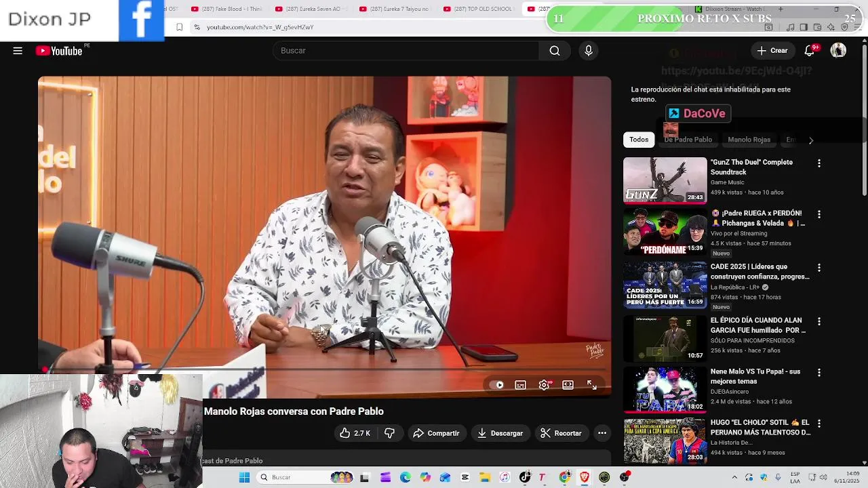Open options for Nene Malo VS Tu Papa
This screenshot has width=868, height=488.
coord(819,373)
